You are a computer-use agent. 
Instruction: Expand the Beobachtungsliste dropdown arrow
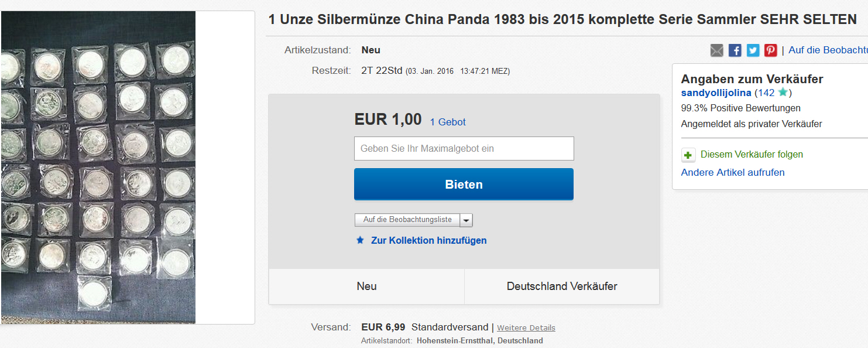click(x=466, y=220)
